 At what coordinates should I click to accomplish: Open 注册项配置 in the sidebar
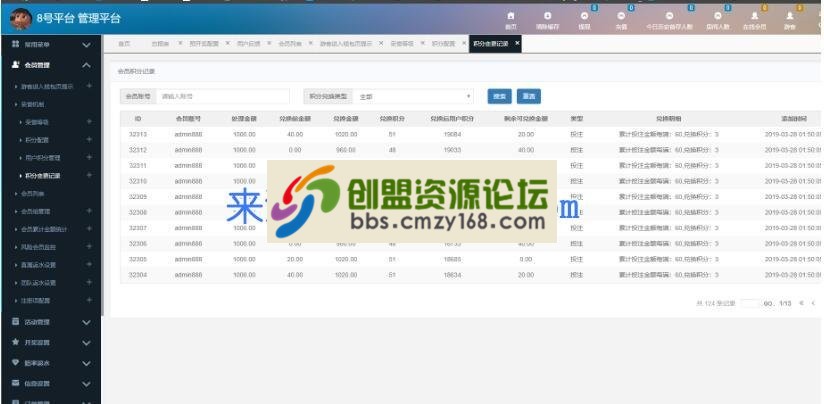pos(35,301)
